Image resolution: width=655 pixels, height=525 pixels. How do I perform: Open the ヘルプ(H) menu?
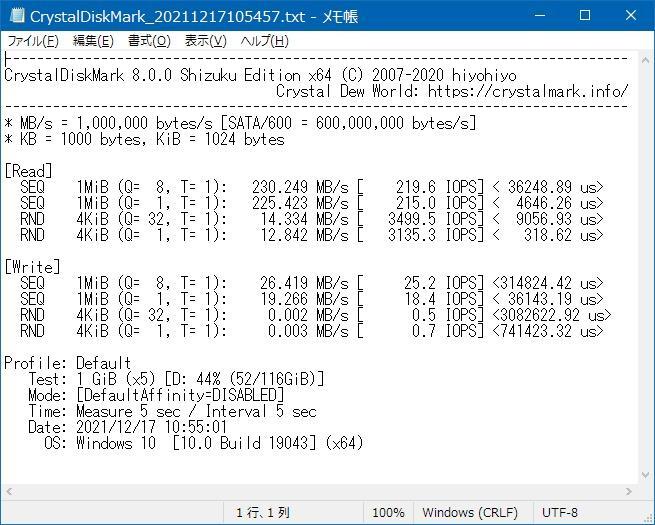click(264, 41)
